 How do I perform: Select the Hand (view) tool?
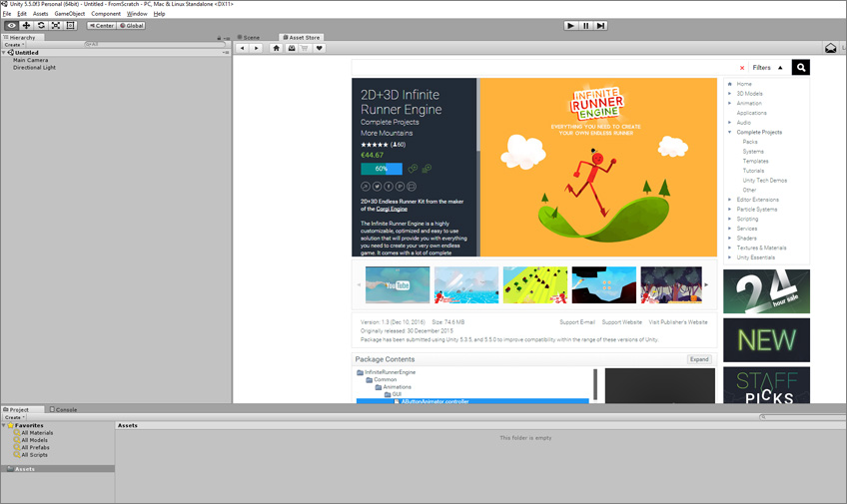(x=11, y=25)
